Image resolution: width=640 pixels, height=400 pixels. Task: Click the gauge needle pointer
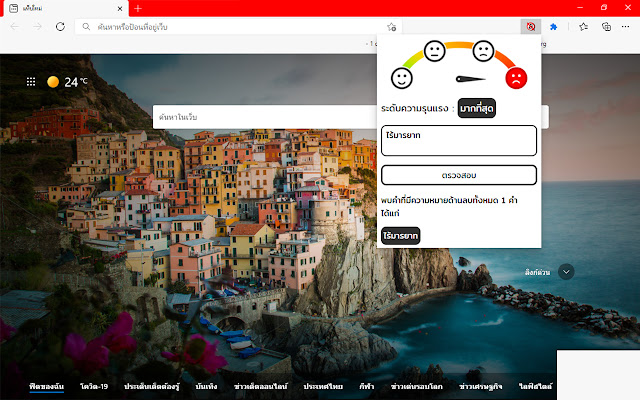[470, 79]
